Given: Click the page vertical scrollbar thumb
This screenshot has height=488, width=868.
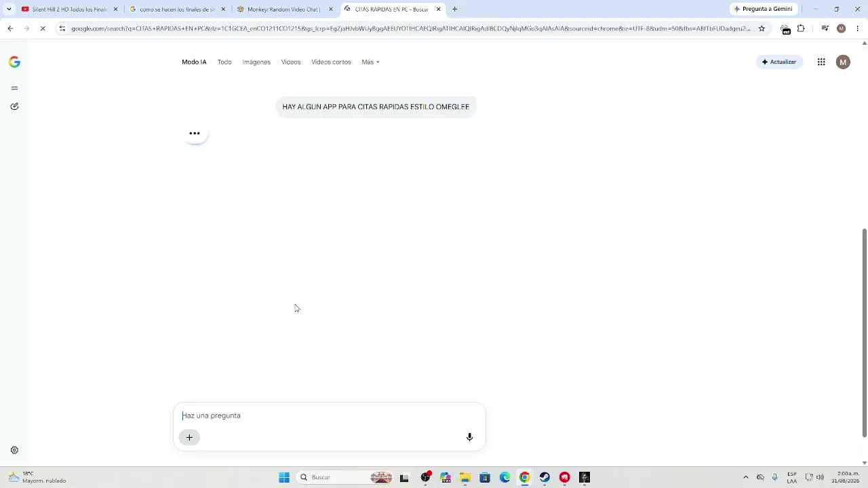Looking at the screenshot, I should 864,332.
